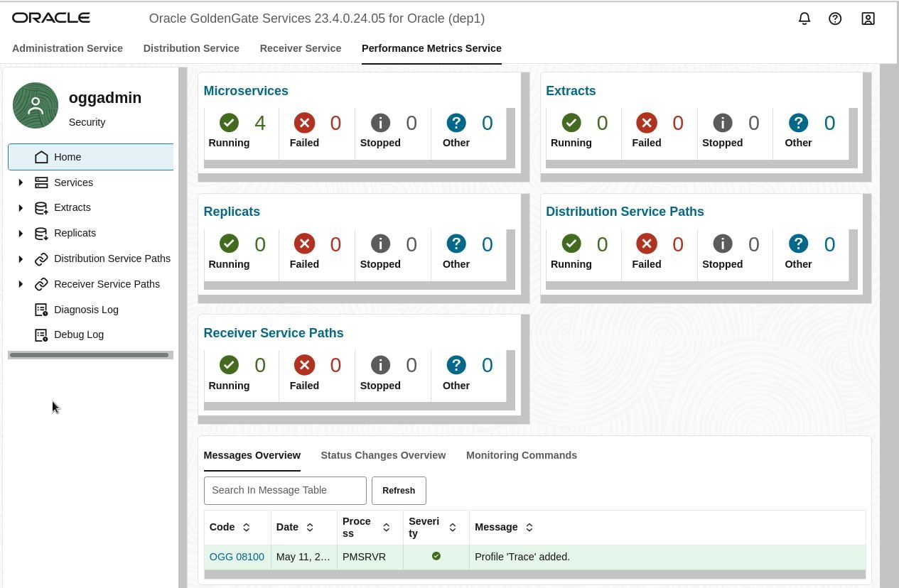Open the Administration Service tab

(68, 48)
